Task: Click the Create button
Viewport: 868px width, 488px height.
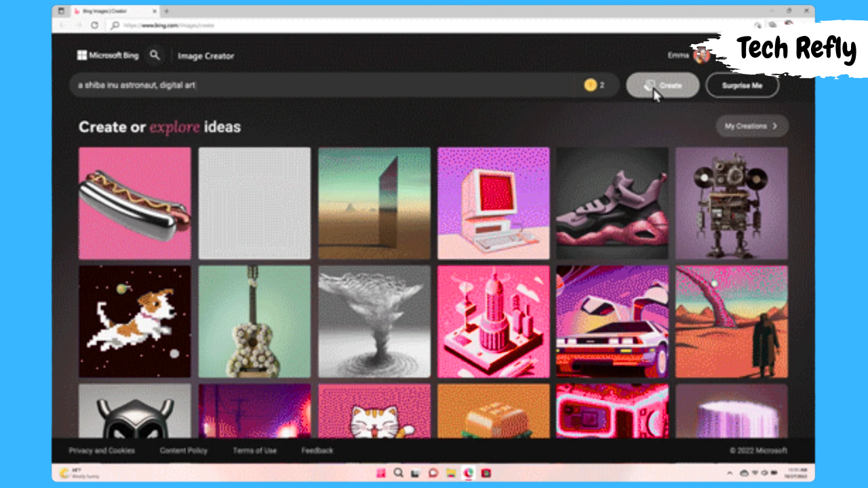Action: point(663,85)
